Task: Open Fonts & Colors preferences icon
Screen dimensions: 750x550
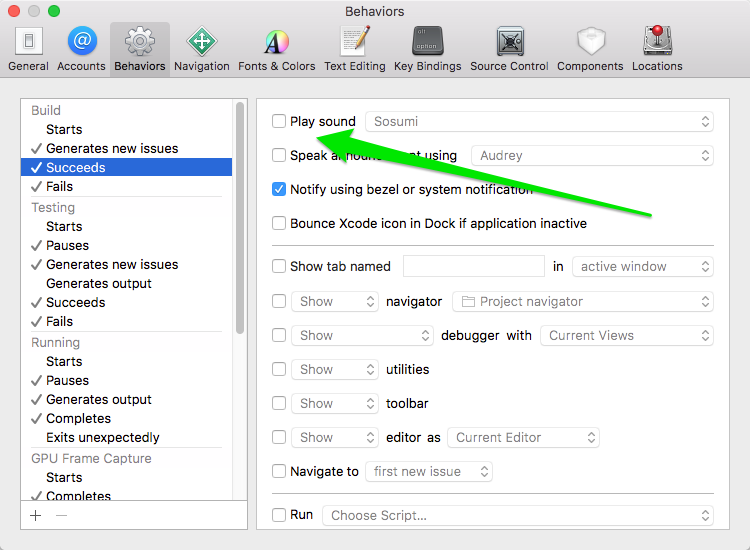Action: pyautogui.click(x=276, y=42)
